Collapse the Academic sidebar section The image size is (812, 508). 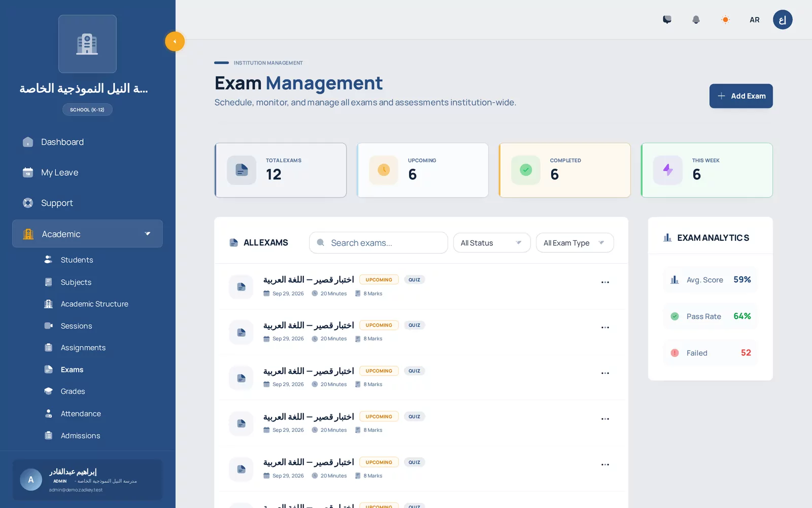87,234
